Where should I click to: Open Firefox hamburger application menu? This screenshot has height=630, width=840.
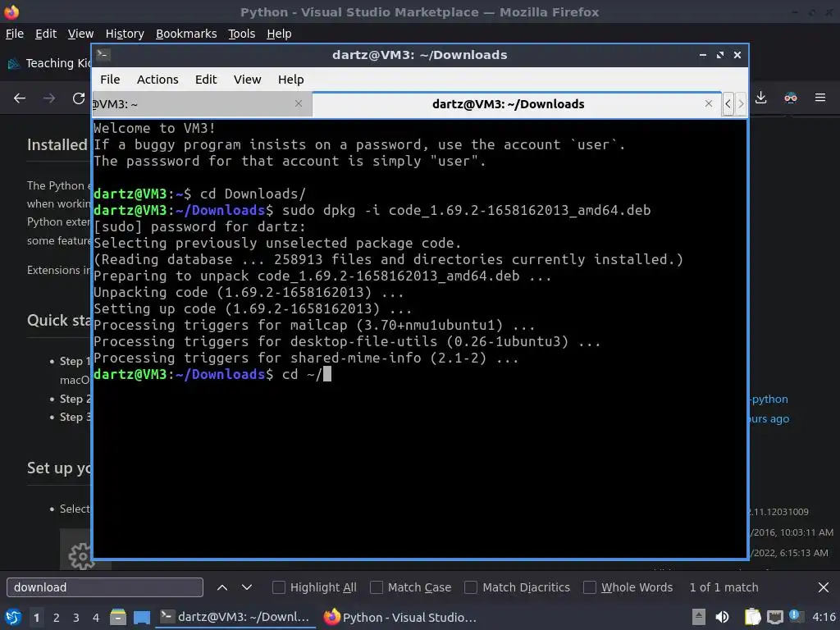(x=819, y=98)
